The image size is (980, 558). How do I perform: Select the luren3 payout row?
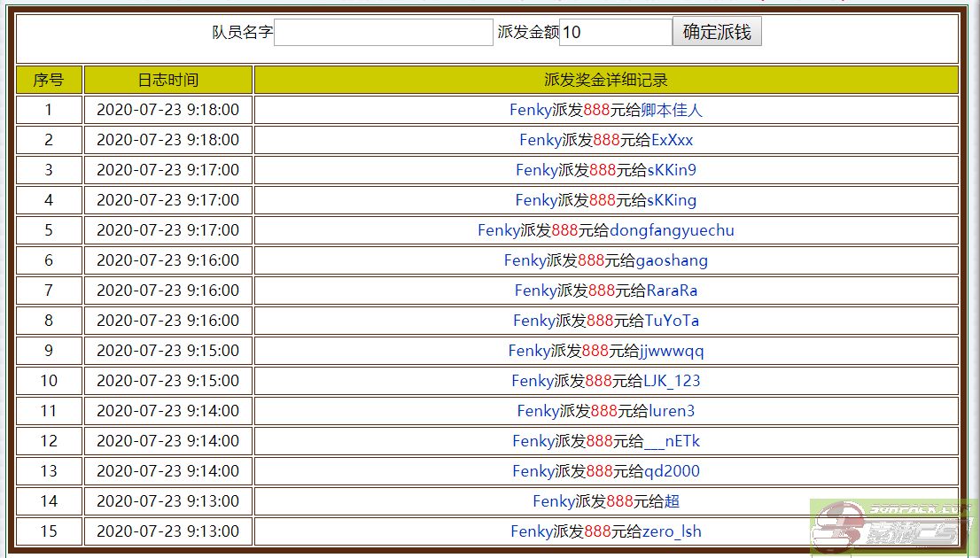[x=606, y=411]
